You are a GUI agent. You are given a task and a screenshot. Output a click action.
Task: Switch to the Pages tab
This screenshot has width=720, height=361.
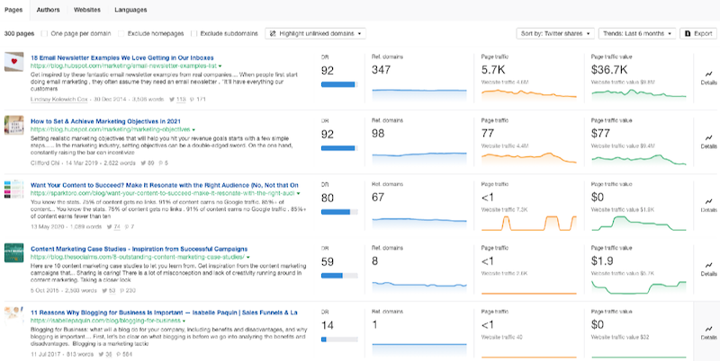14,10
